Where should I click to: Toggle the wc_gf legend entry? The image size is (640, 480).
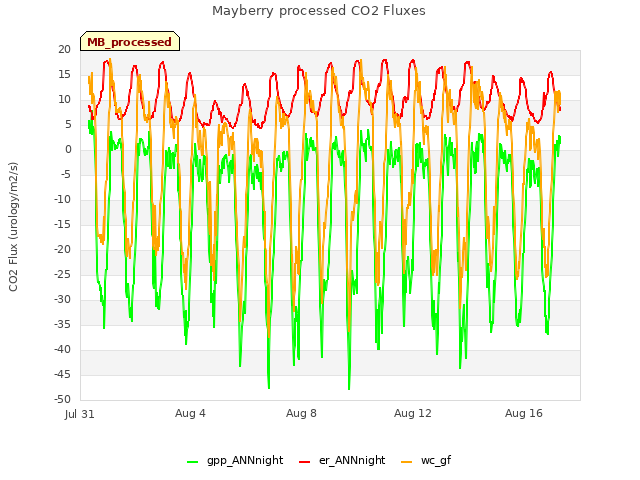pyautogui.click(x=426, y=461)
